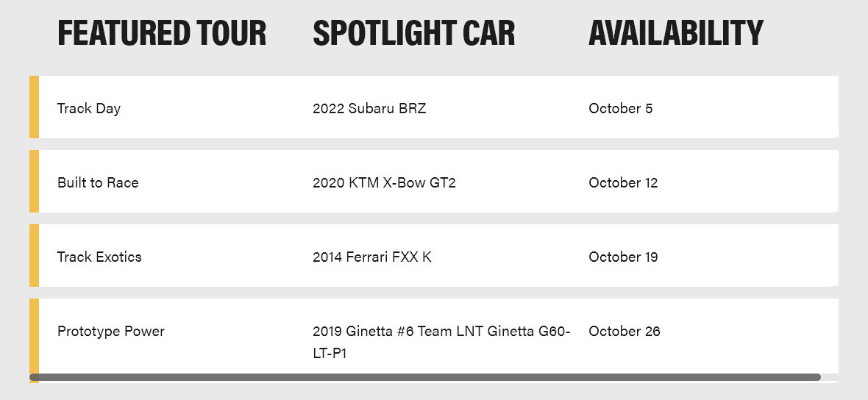Image resolution: width=868 pixels, height=400 pixels.
Task: Click the 2022 Subaru BRZ car entry
Action: coord(369,108)
